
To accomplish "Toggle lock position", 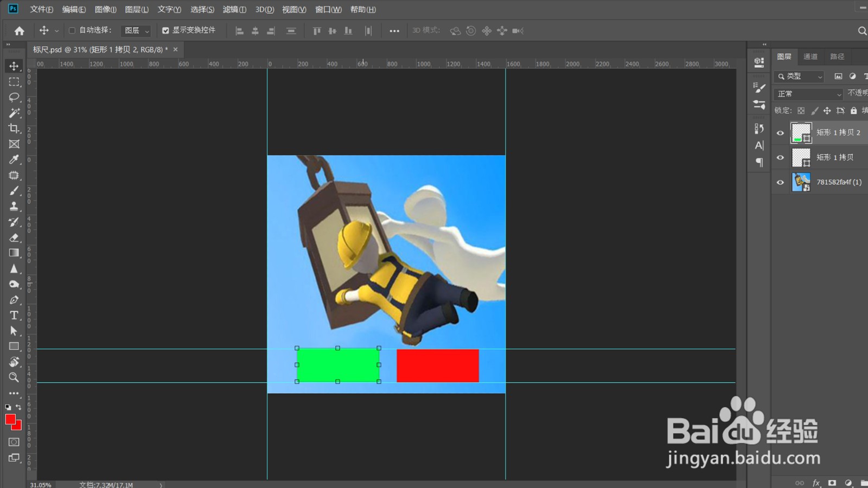I will pos(827,111).
